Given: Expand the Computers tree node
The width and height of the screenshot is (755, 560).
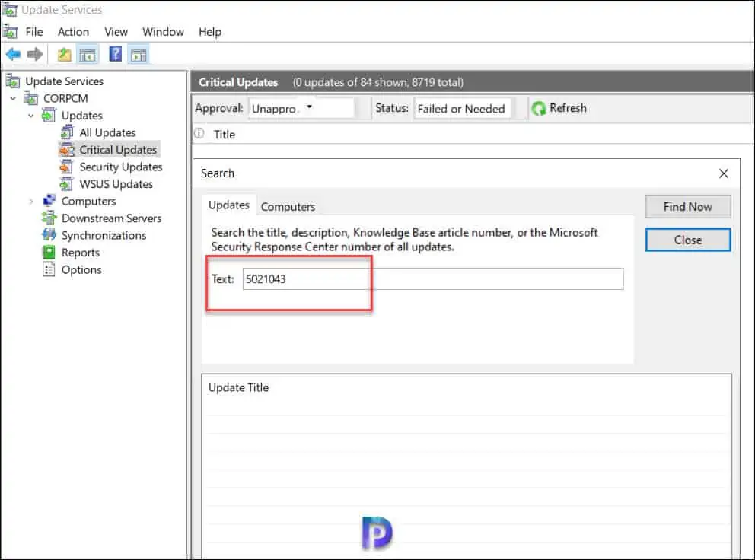Looking at the screenshot, I should click(x=31, y=202).
